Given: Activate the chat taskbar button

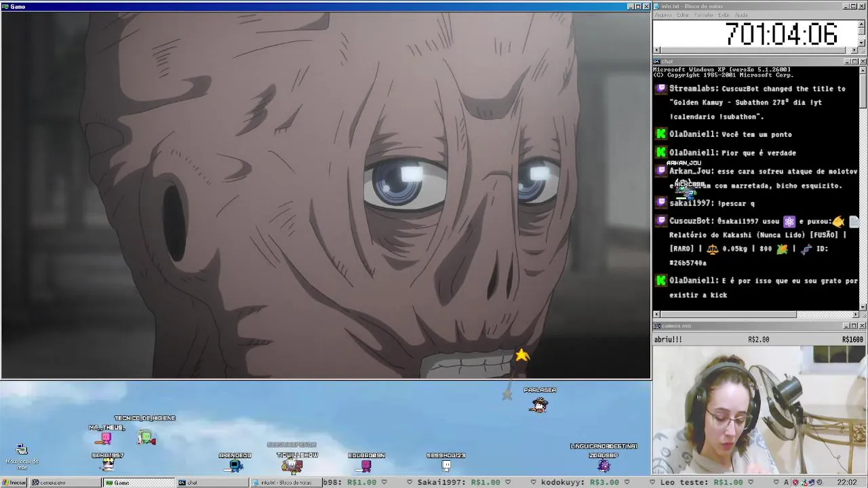Looking at the screenshot, I should tap(212, 483).
